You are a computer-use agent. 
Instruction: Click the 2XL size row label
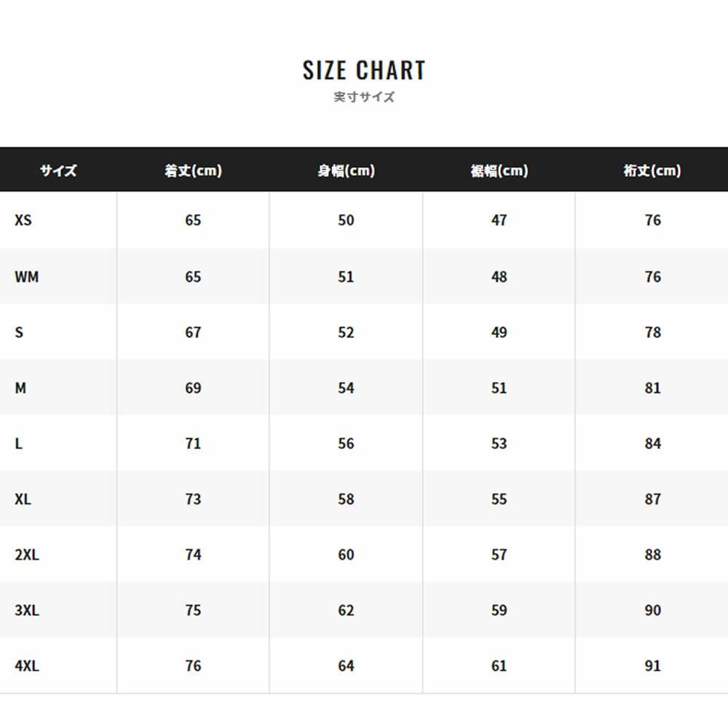(27, 555)
